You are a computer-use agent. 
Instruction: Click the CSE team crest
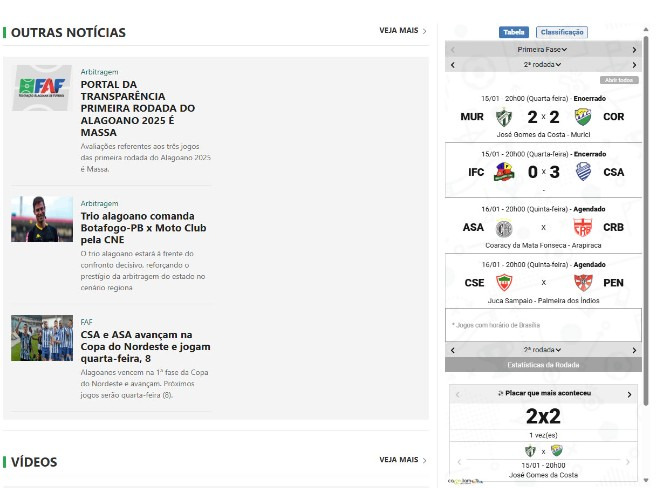click(x=504, y=282)
